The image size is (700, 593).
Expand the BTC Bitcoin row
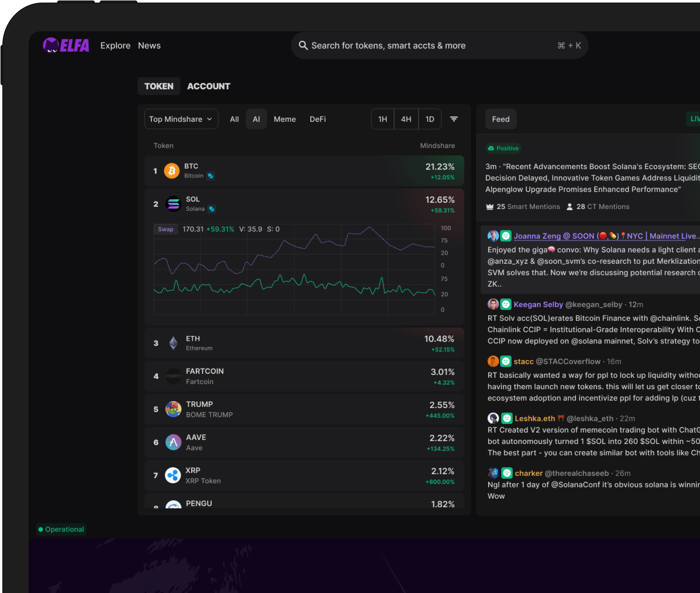[x=304, y=171]
